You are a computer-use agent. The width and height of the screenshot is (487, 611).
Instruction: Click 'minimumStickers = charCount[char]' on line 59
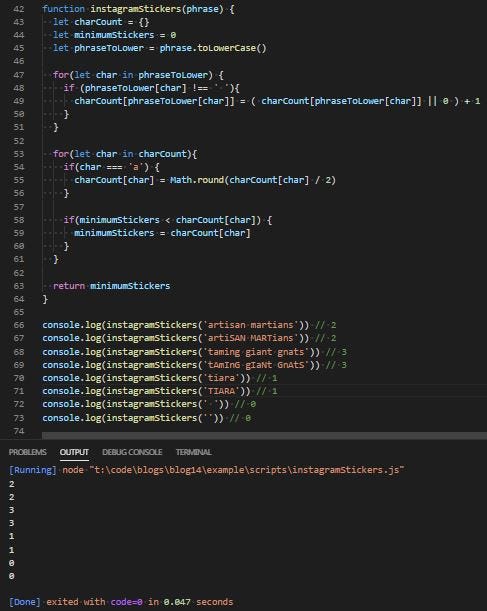pos(162,233)
